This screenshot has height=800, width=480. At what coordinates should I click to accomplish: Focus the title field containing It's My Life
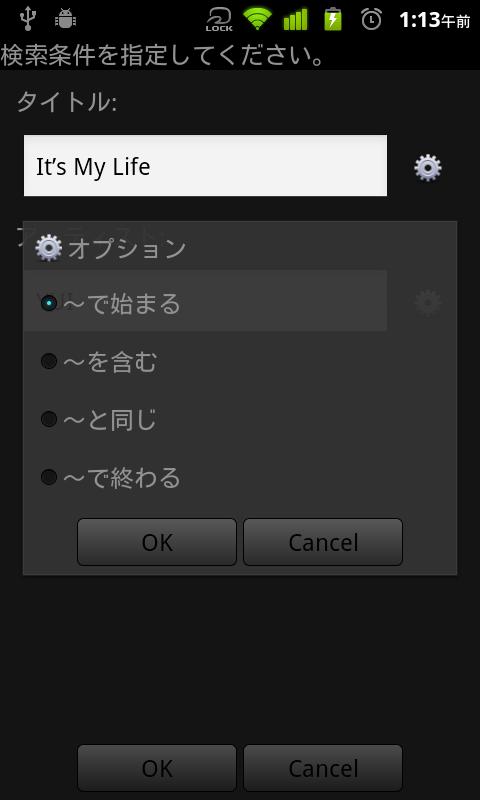(x=205, y=166)
